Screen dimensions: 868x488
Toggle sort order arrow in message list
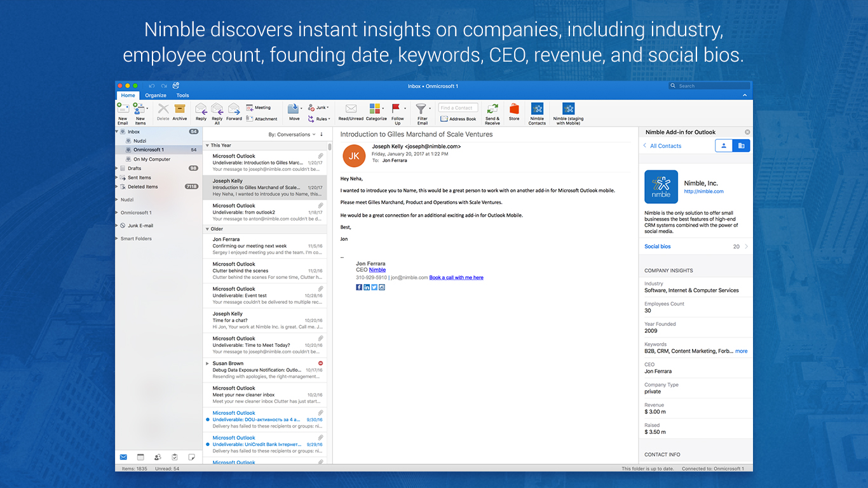[x=322, y=134]
